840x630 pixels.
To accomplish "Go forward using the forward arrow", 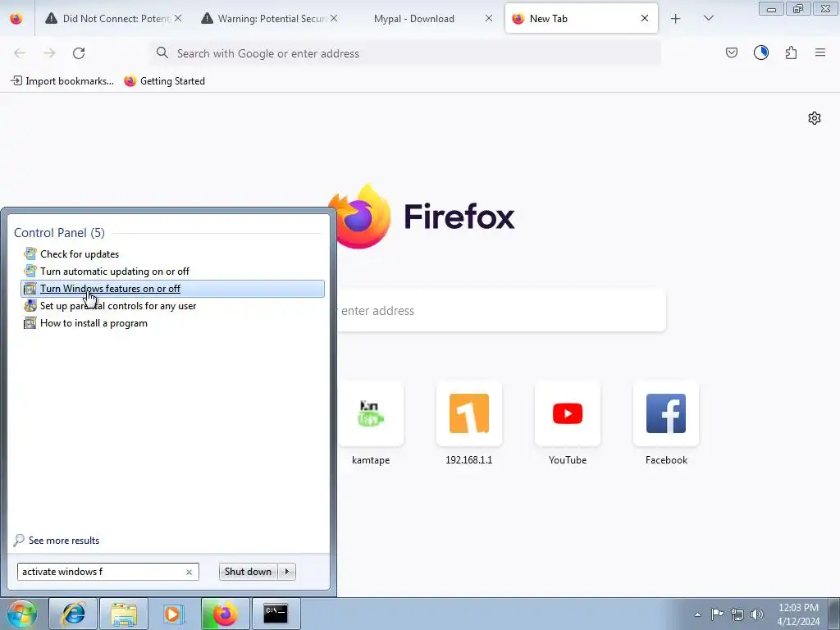I will point(49,53).
